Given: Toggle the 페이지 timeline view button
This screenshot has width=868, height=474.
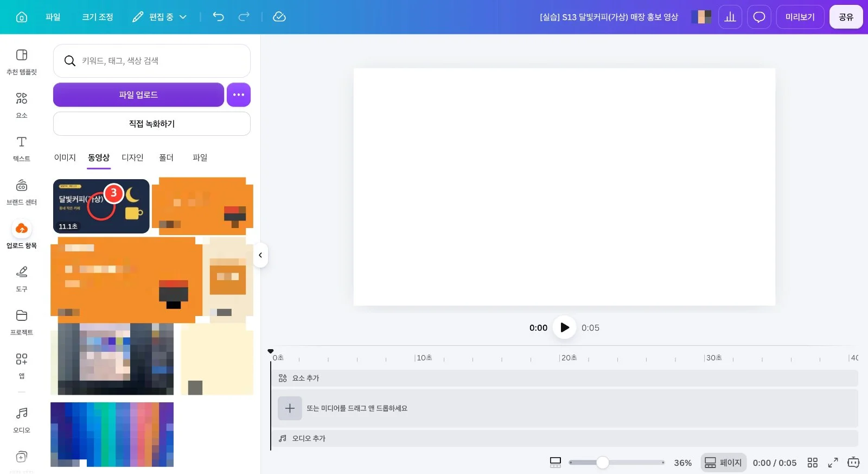Looking at the screenshot, I should tap(723, 463).
